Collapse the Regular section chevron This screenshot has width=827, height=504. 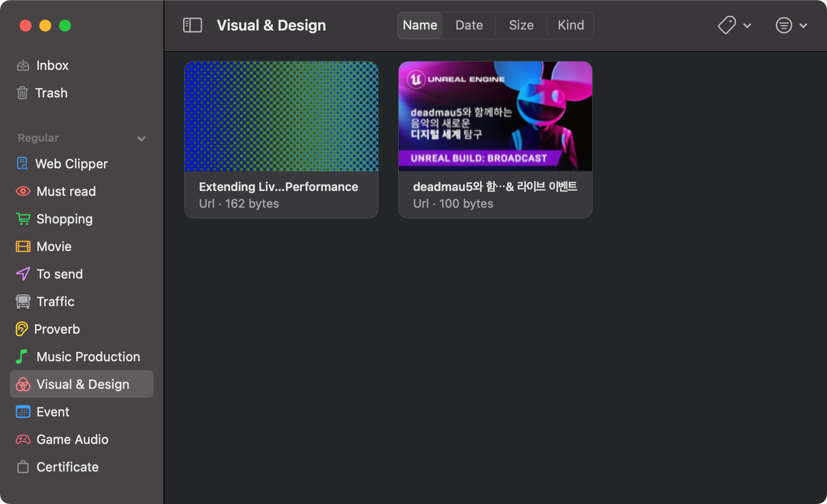(x=142, y=138)
